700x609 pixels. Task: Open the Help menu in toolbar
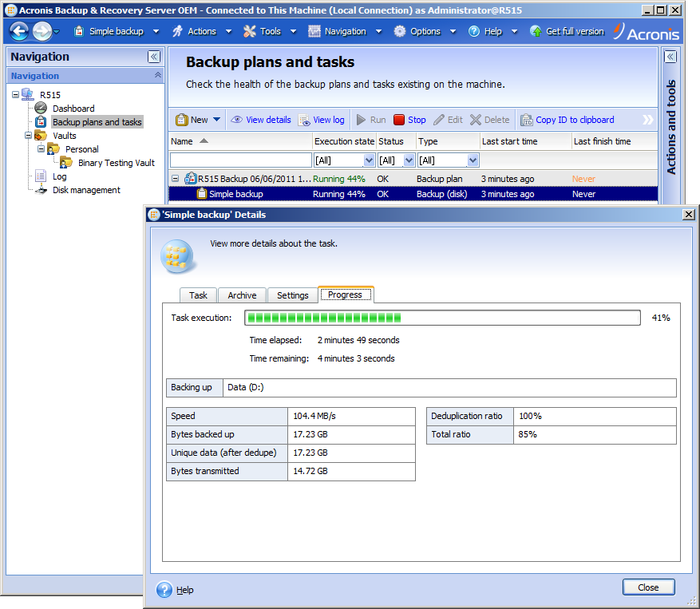[492, 31]
